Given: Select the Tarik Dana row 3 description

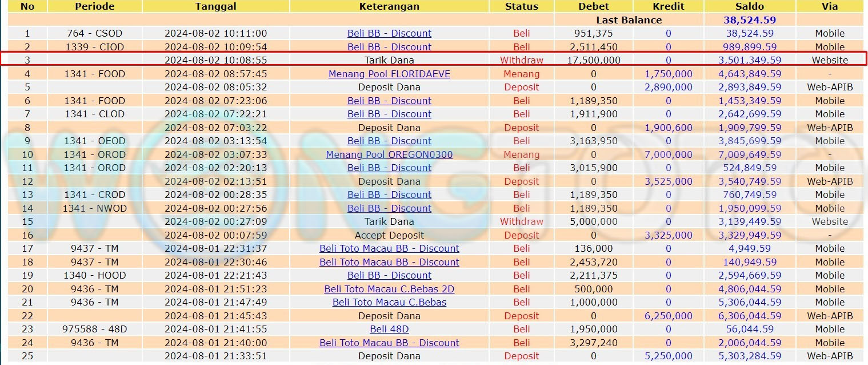Looking at the screenshot, I should tap(389, 60).
